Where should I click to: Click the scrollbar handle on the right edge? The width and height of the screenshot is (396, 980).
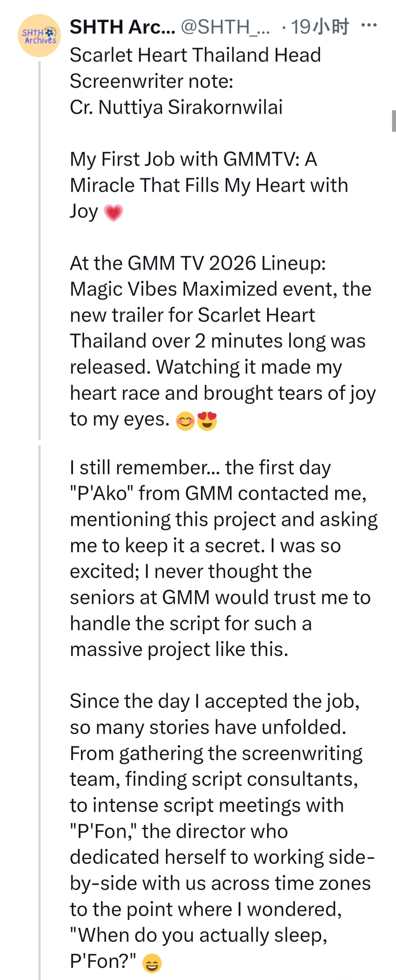[393, 121]
